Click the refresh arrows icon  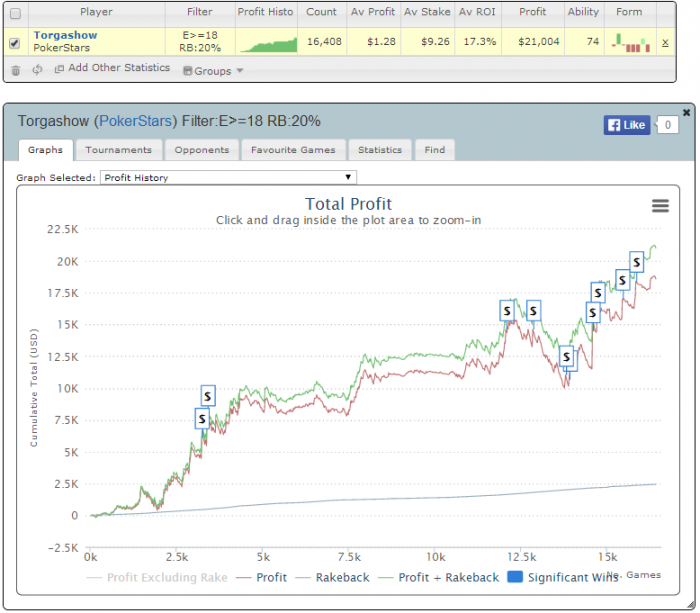[38, 69]
